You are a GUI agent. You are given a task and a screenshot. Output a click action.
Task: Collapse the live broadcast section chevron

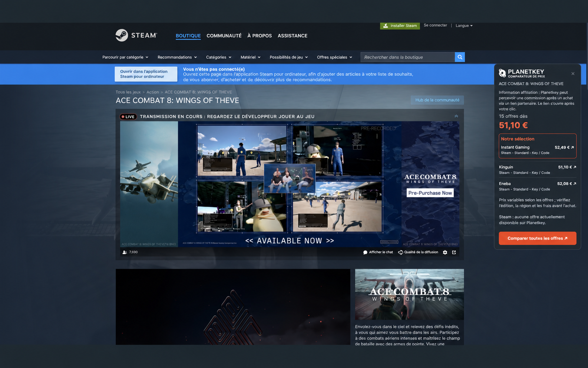[456, 116]
